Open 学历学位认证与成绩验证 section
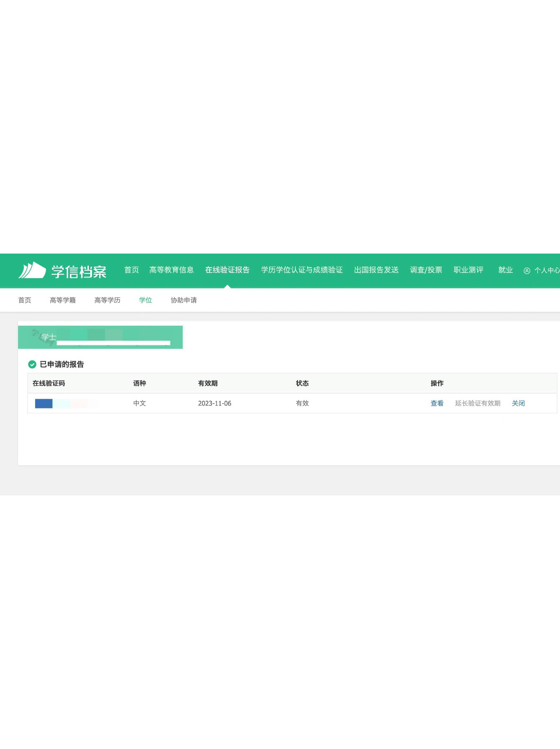Viewport: 560px width, 749px height. tap(302, 270)
